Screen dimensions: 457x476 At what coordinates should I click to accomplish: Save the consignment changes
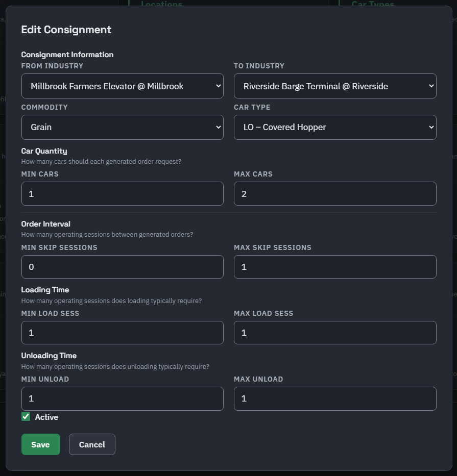point(41,444)
